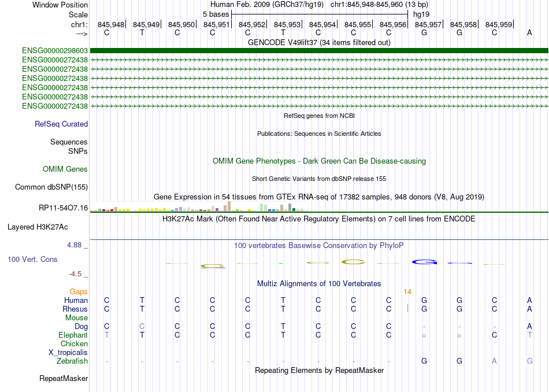Click the RepeatMasker track label
549x392 pixels.
[x=64, y=378]
